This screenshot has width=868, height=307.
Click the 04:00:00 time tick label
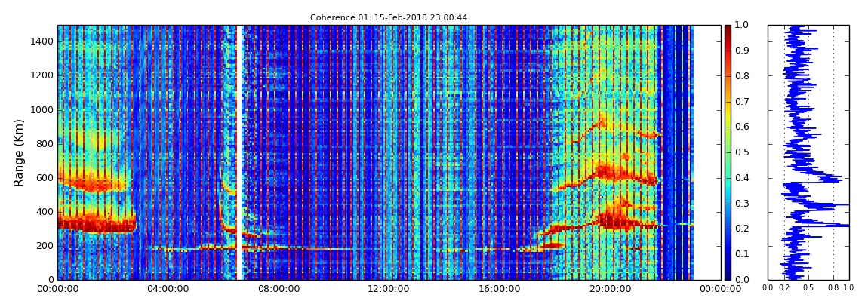coord(167,289)
